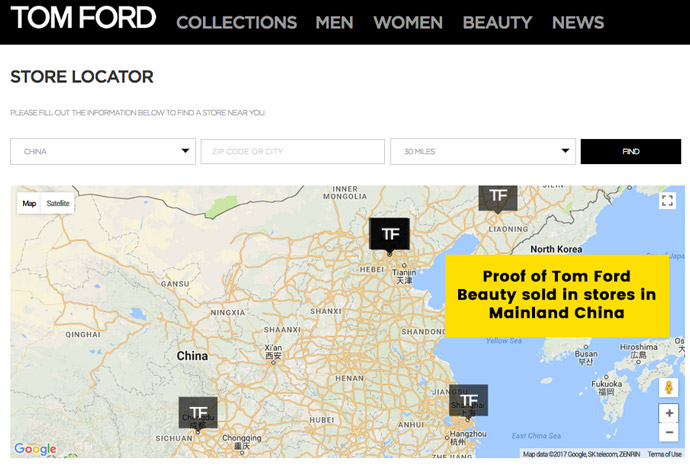Click the NINGXIA province label
The image size is (690, 473).
pos(228,312)
